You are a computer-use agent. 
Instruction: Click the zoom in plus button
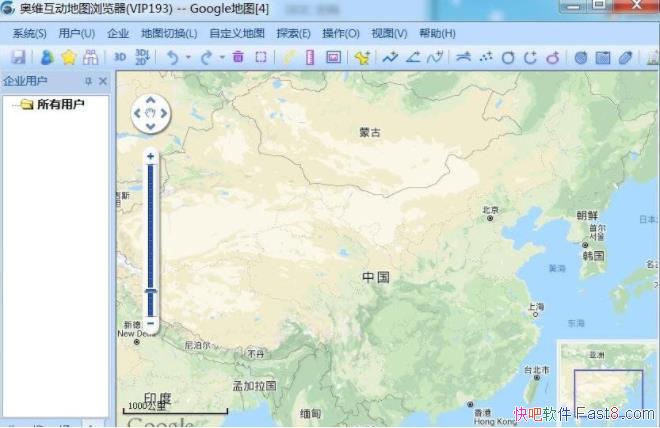150,156
